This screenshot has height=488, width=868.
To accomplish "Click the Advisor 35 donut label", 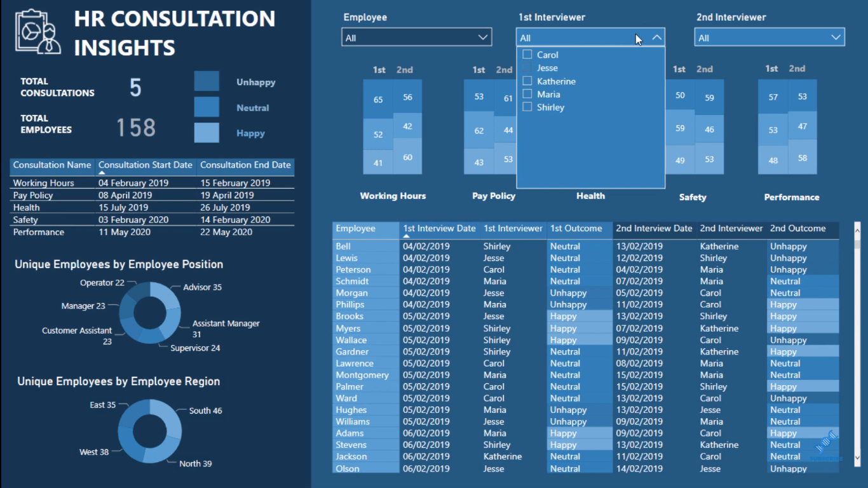I will [202, 287].
